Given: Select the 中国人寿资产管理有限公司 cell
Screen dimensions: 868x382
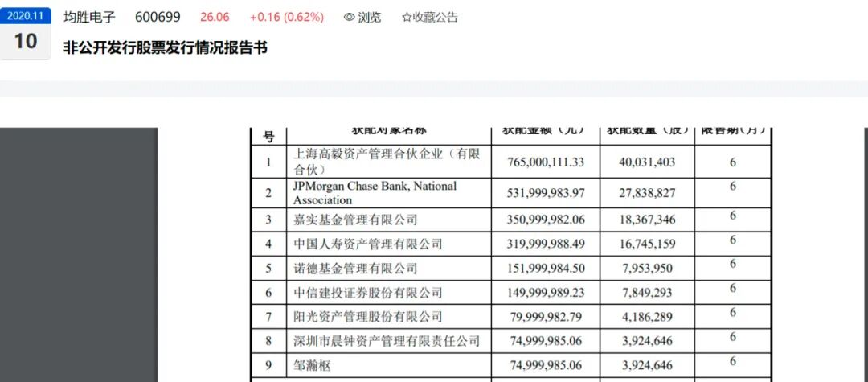Looking at the screenshot, I should tap(389, 244).
